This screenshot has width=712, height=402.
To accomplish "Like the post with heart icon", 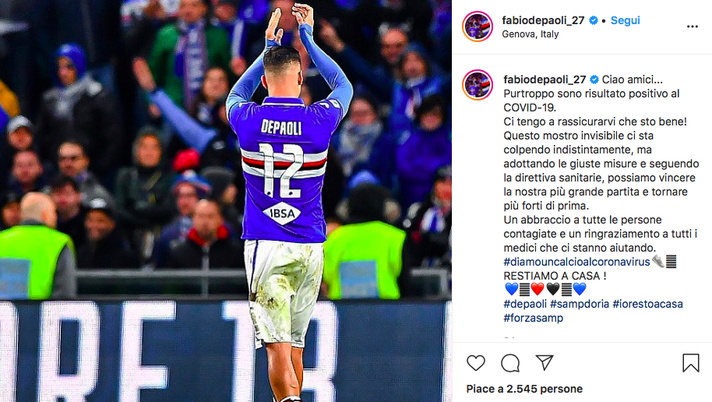I will pos(475,363).
